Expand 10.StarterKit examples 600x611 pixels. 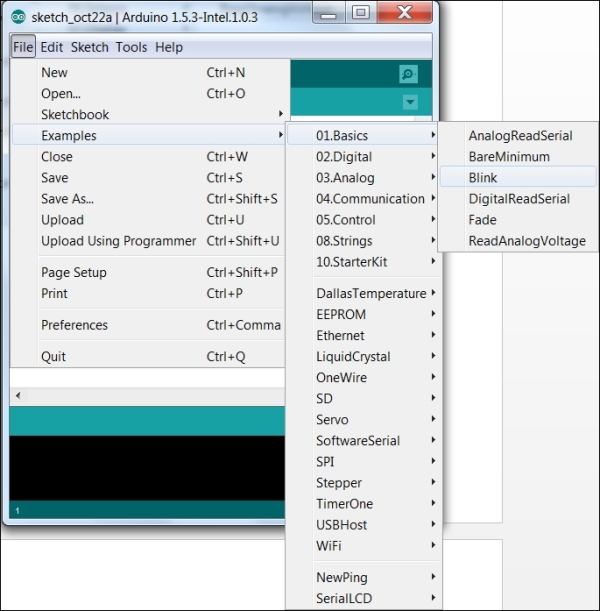coord(363,262)
